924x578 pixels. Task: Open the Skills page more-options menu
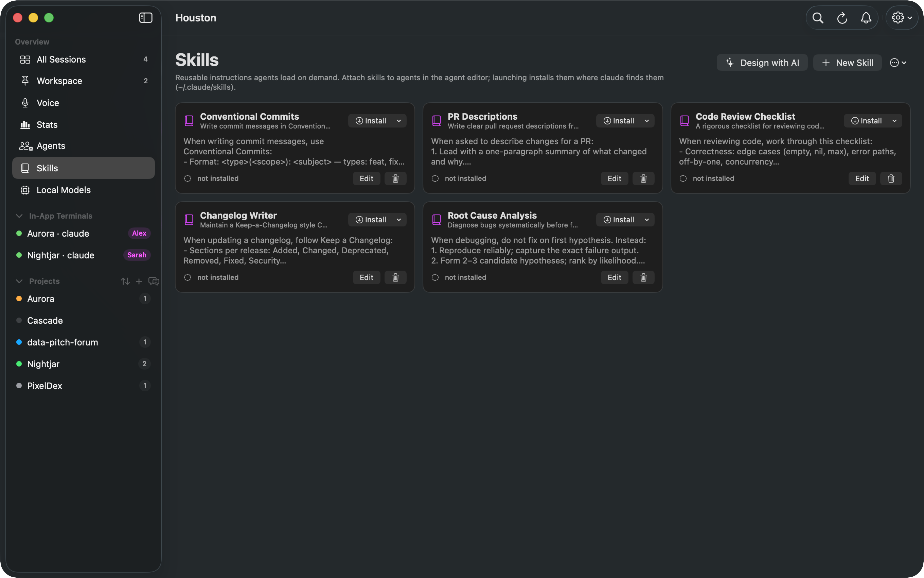point(898,63)
